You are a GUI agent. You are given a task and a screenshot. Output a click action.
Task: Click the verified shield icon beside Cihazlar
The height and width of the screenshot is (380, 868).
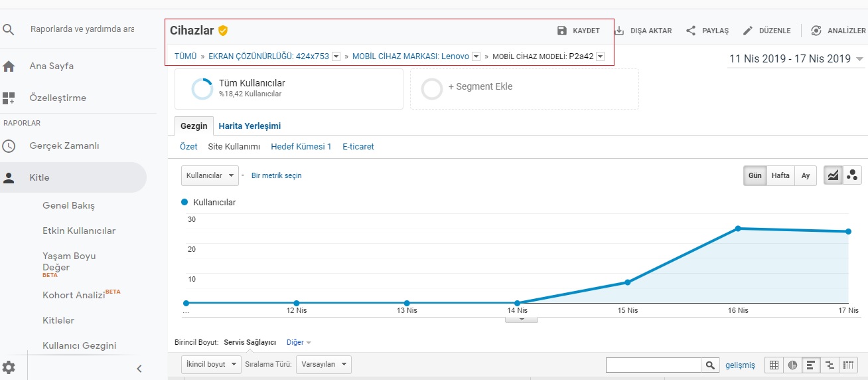223,31
